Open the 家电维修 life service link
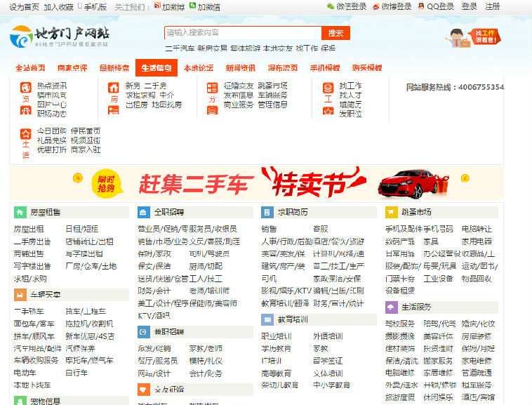Viewport: 532px width, 405px height. (477, 361)
